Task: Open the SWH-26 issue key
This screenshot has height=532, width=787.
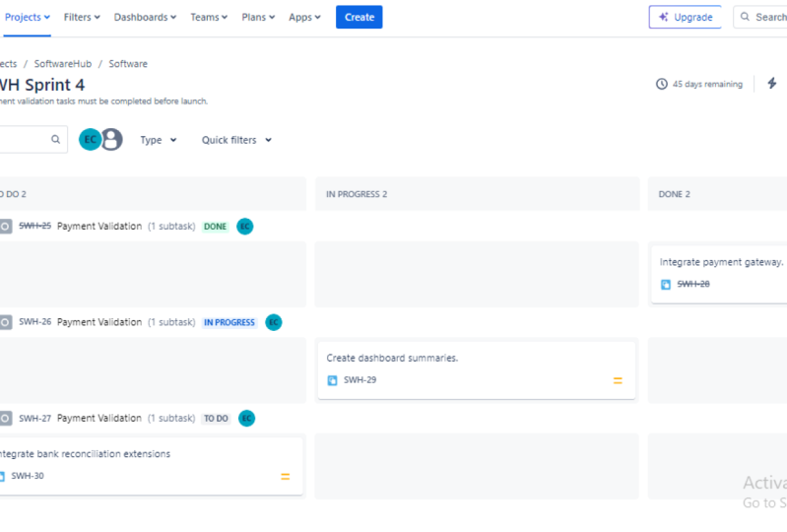Action: [x=34, y=322]
